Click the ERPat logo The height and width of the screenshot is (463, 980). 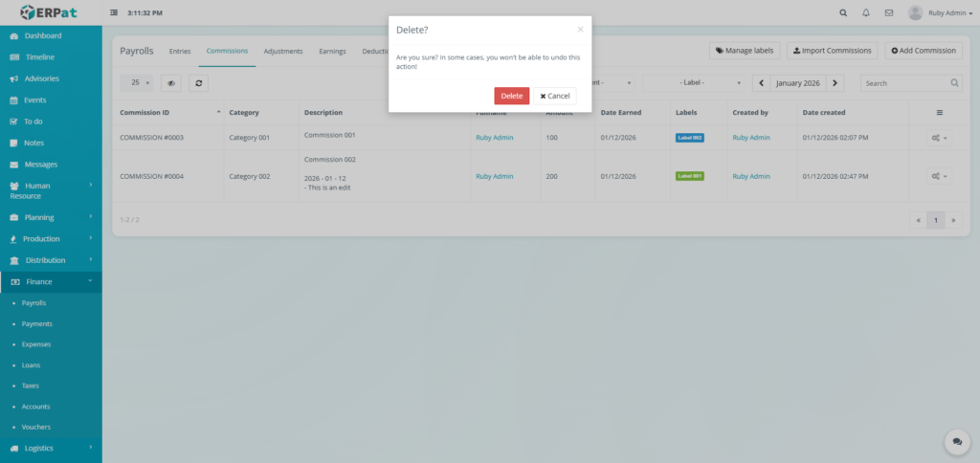49,11
